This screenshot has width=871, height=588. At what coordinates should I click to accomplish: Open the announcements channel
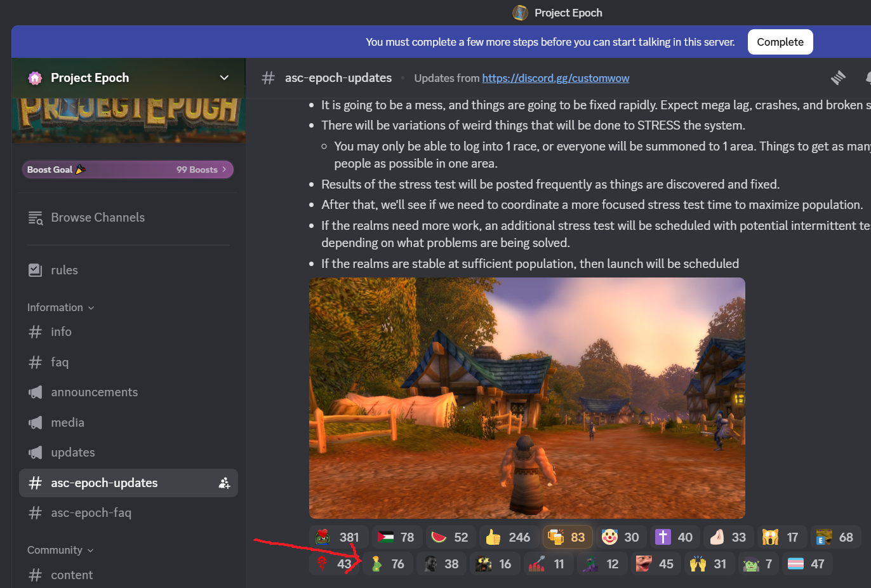(x=128, y=392)
